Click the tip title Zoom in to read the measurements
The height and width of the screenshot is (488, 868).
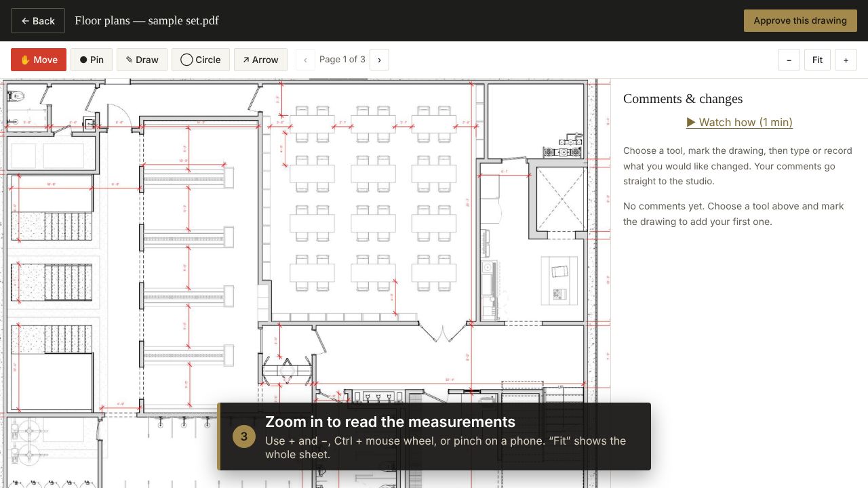click(x=390, y=422)
